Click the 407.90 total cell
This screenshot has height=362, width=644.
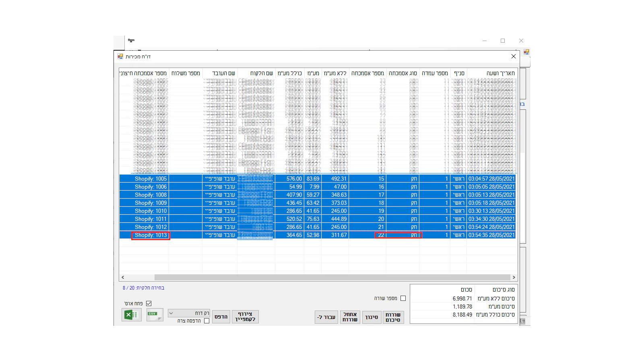290,195
